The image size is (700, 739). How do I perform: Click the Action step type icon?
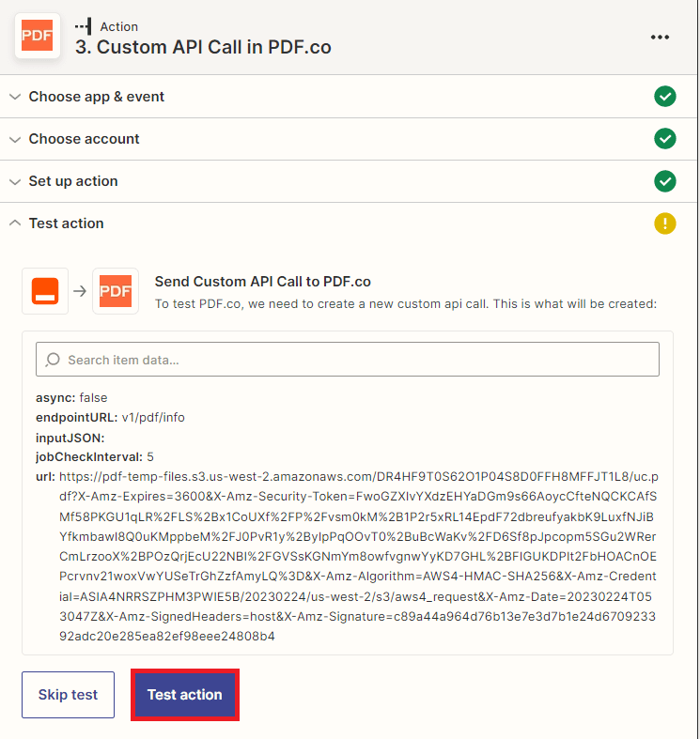coord(85,26)
